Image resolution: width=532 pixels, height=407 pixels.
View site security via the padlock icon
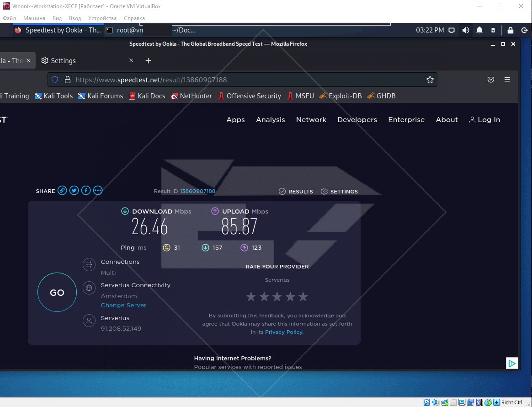point(68,80)
